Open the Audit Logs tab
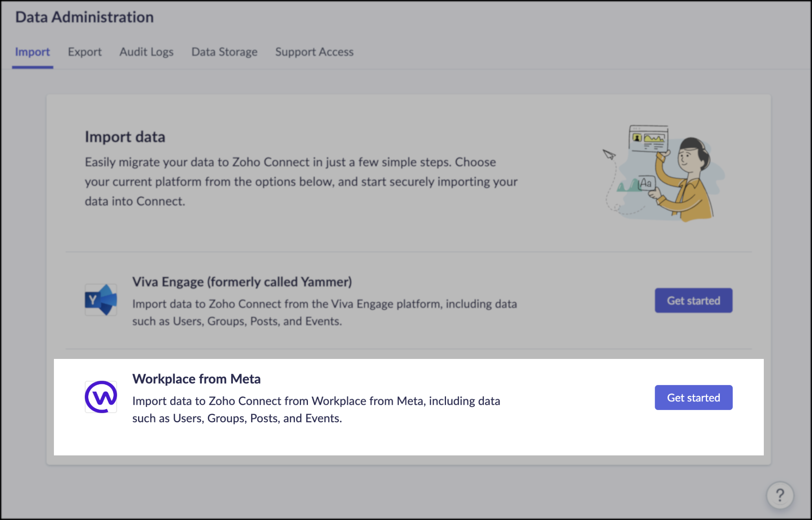This screenshot has height=520, width=812. [146, 52]
